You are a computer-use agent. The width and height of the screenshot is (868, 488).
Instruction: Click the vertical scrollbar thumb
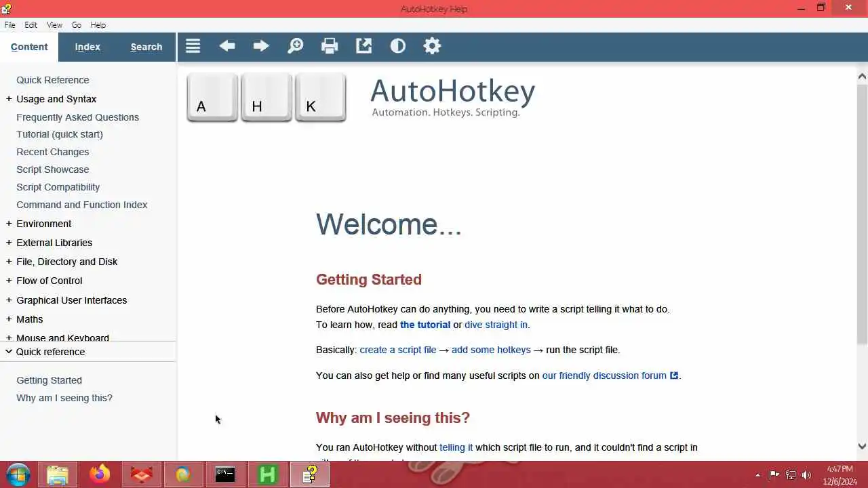tap(862, 213)
